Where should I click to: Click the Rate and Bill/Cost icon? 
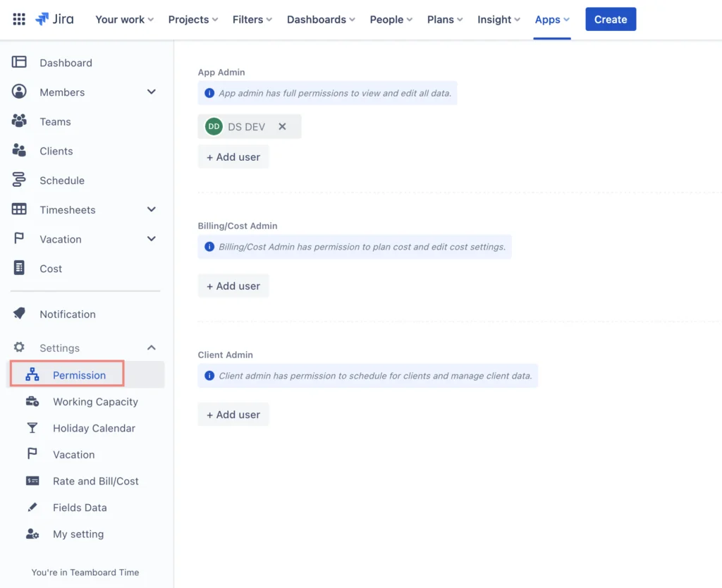32,481
